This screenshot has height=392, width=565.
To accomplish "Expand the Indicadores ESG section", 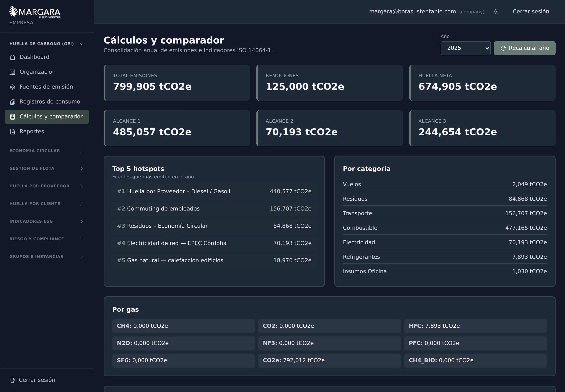I will [47, 221].
